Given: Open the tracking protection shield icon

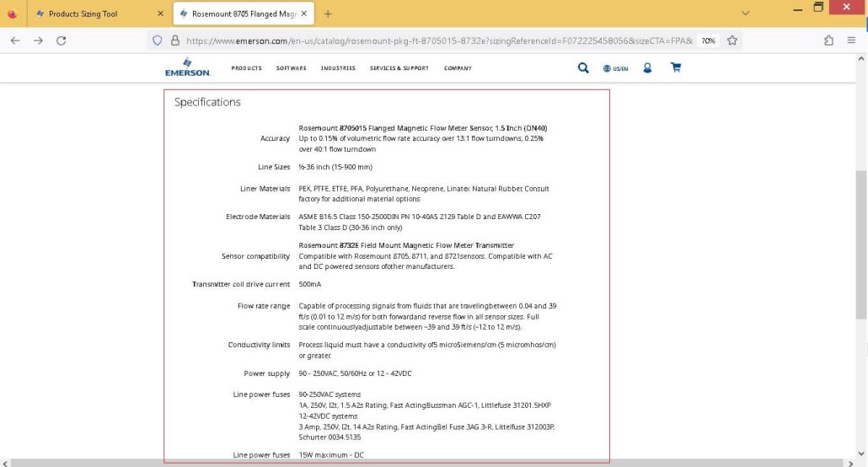Looking at the screenshot, I should (x=158, y=40).
